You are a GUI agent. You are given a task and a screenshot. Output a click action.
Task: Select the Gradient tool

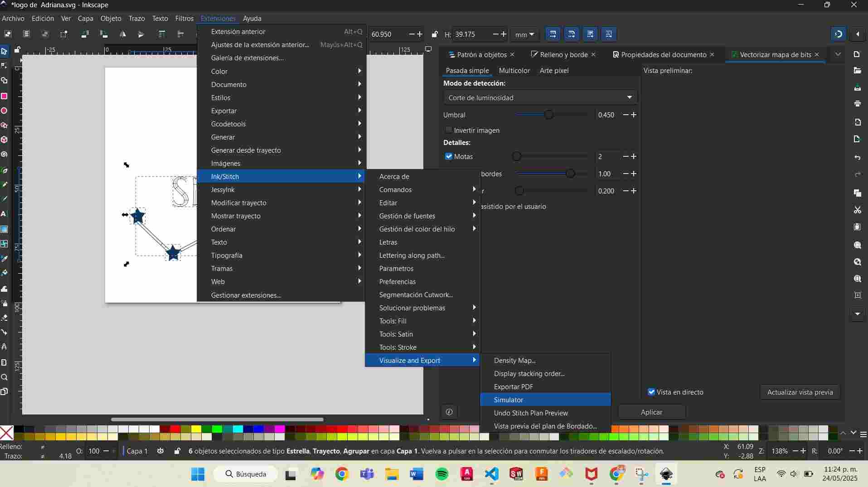click(4, 229)
